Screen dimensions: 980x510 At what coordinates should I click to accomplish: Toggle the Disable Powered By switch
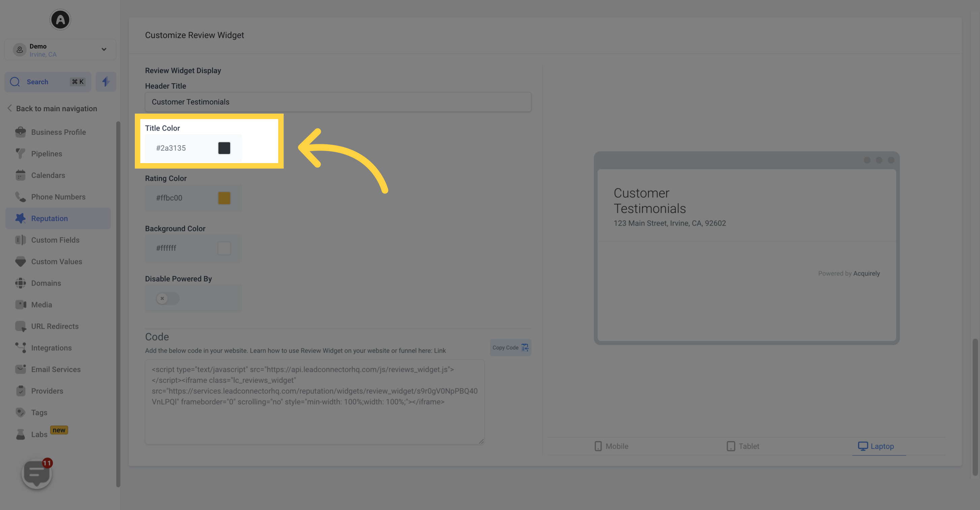click(168, 298)
